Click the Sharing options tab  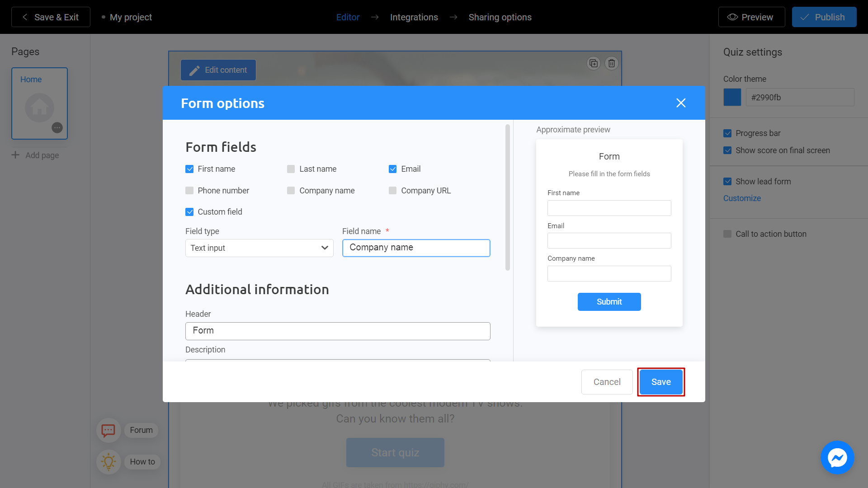click(x=500, y=17)
